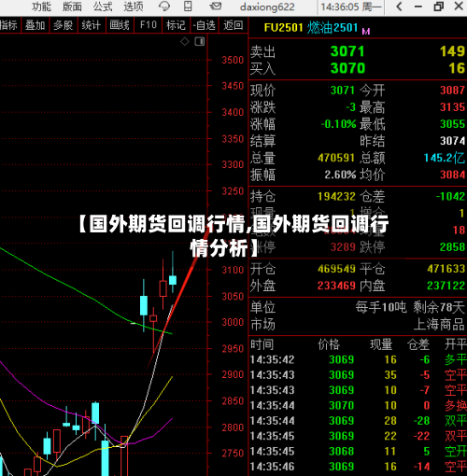Click the refresh chat bubble icon
The image size is (467, 476).
click(163, 7)
